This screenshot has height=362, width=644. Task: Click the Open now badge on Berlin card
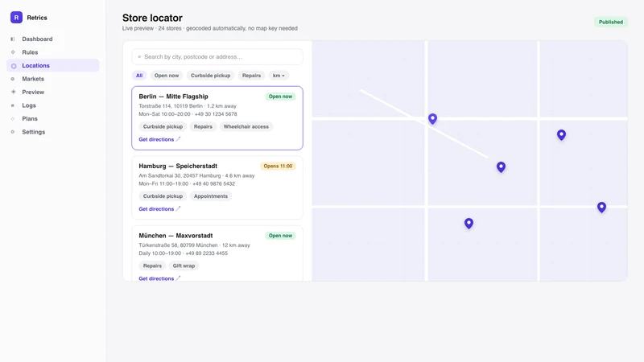tap(280, 97)
